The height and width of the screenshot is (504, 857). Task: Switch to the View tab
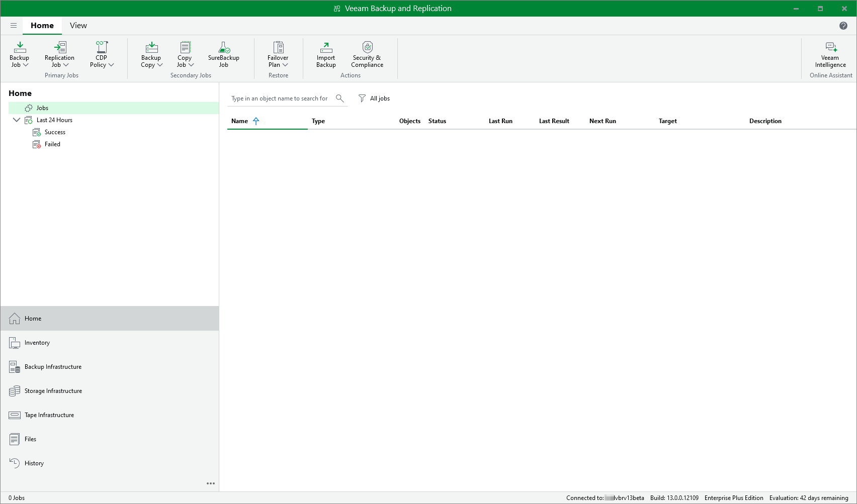(78, 26)
